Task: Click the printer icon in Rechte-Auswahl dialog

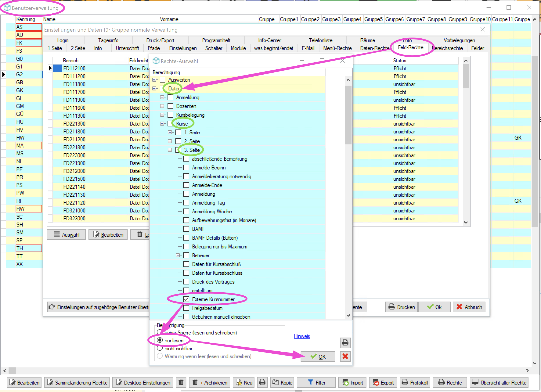Action: (x=345, y=343)
